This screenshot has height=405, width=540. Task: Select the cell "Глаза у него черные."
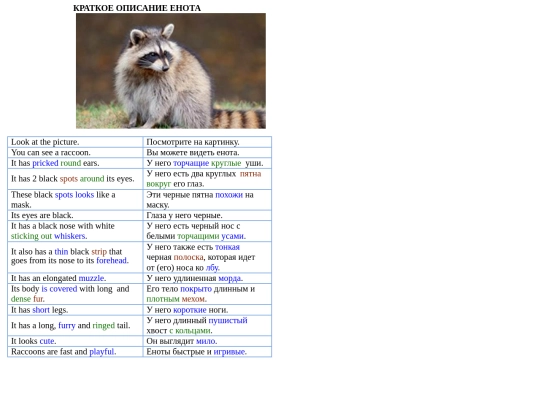[x=207, y=216]
